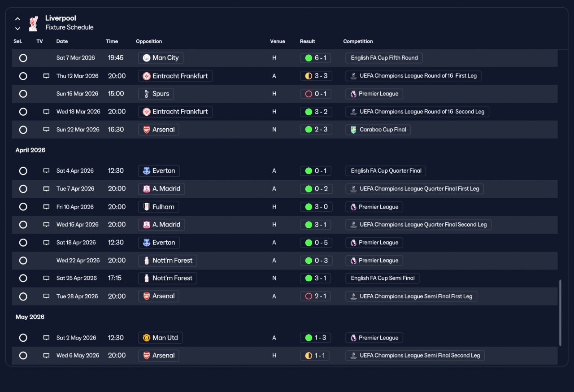The height and width of the screenshot is (392, 574).
Task: Click the down chevron beside Liverpool
Action: coord(17,28)
